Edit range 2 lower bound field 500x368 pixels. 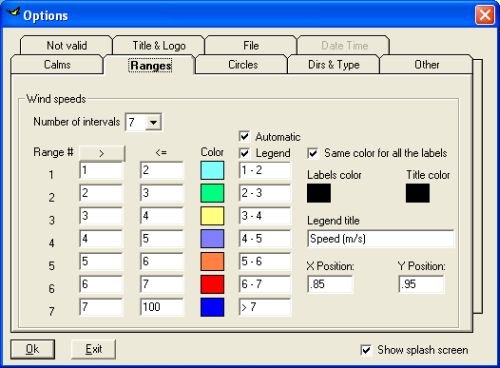coord(101,193)
